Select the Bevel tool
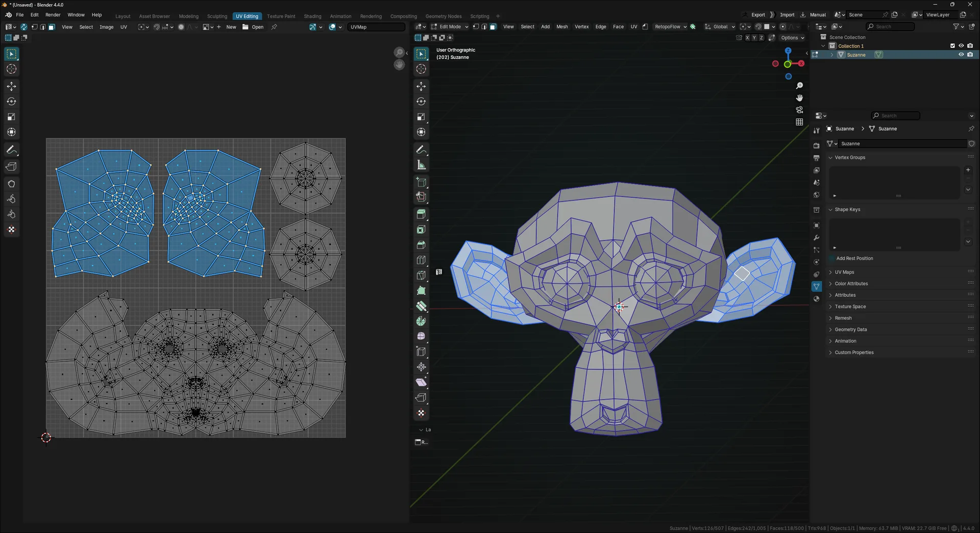The width and height of the screenshot is (980, 533). [421, 245]
